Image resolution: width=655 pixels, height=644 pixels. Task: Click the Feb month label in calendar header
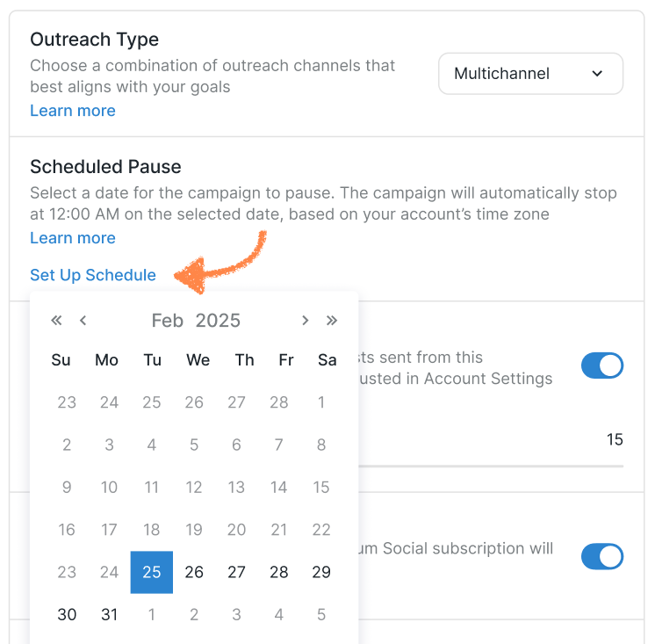pos(167,321)
